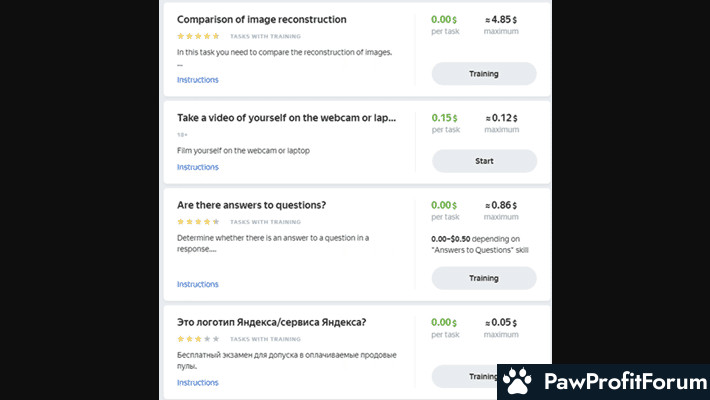The height and width of the screenshot is (400, 710).
Task: Select the Take a video of yourself title
Action: 286,118
